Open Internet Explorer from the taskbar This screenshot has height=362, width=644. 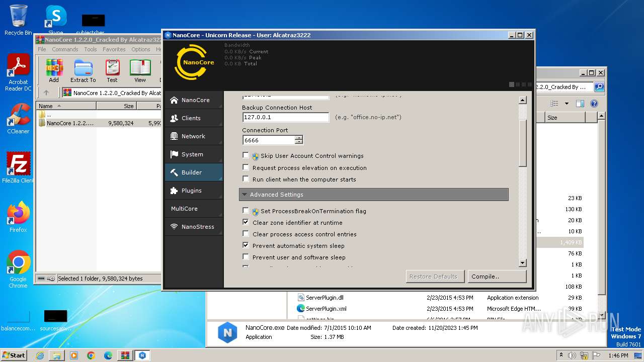point(40,355)
